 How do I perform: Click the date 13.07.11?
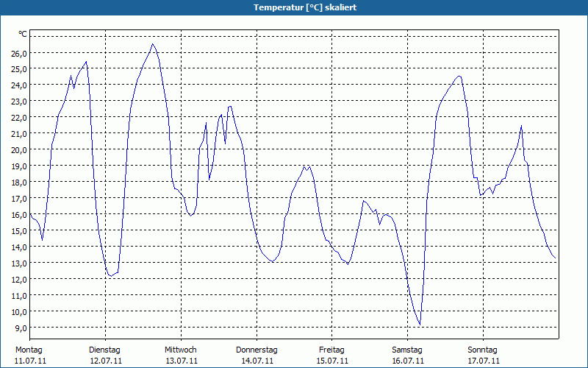182,361
